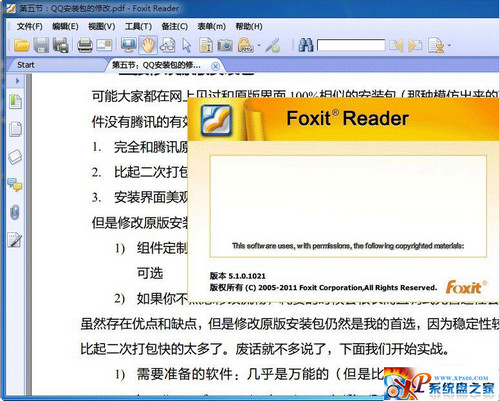The width and height of the screenshot is (500, 401).
Task: Open the 帮助(H) menu
Action: 249,26
